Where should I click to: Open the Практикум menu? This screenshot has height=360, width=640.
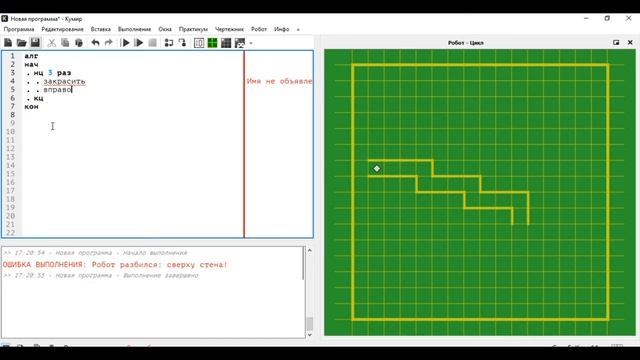pyautogui.click(x=193, y=29)
